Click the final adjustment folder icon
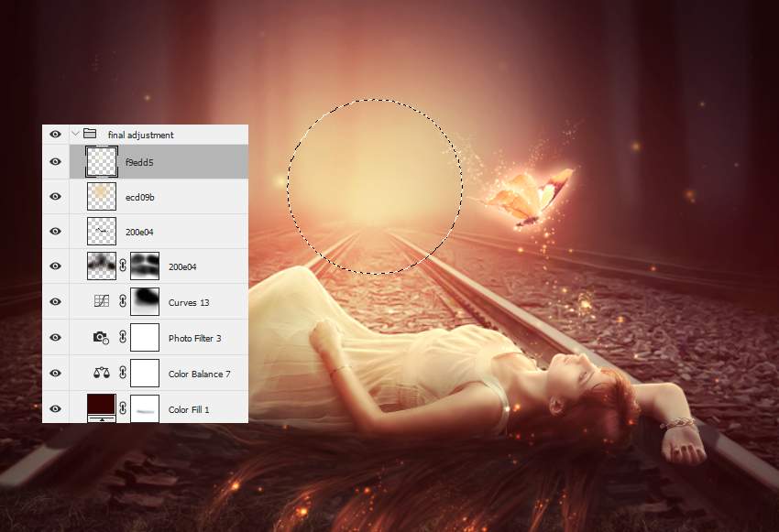 tap(90, 134)
